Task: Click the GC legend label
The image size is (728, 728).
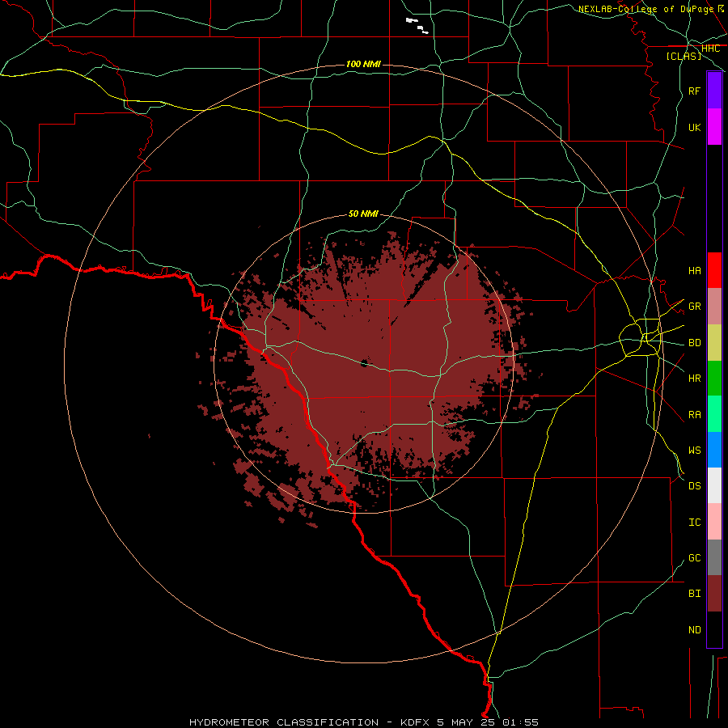Action: (695, 558)
